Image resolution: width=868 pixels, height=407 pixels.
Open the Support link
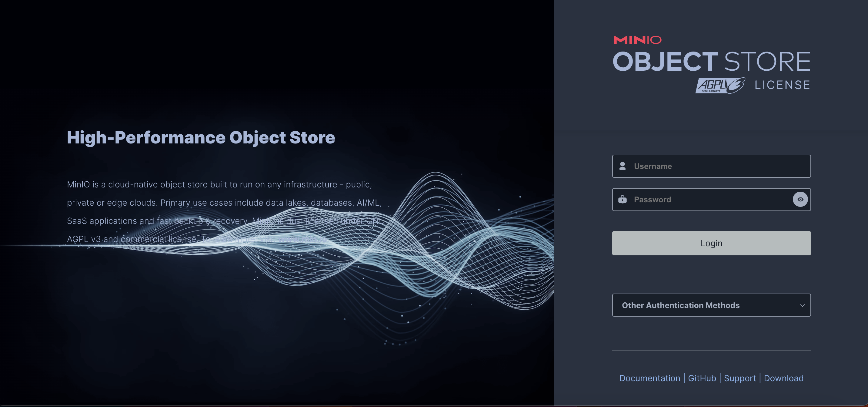click(x=739, y=378)
